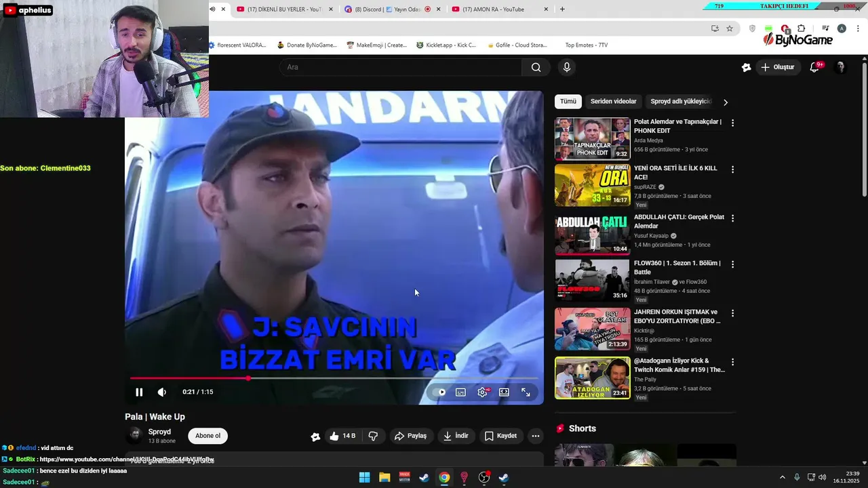868x488 pixels.
Task: Open more actions menu under the video
Action: (536, 436)
